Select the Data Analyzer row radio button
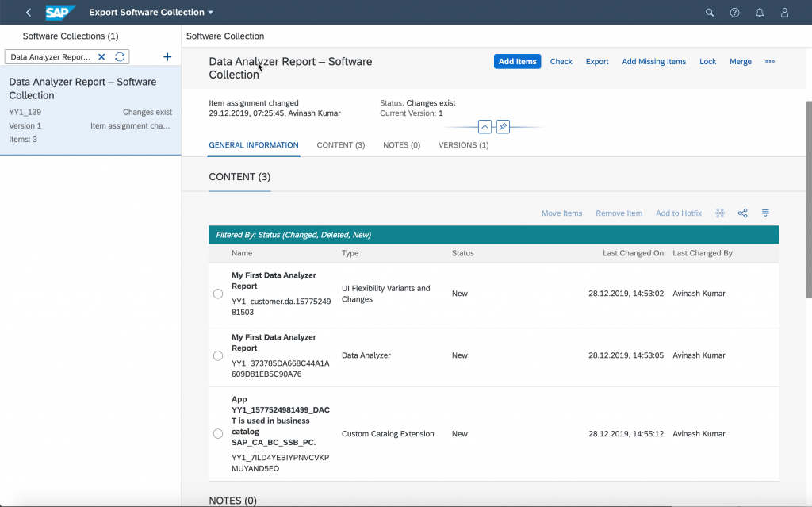812x507 pixels. click(x=218, y=355)
